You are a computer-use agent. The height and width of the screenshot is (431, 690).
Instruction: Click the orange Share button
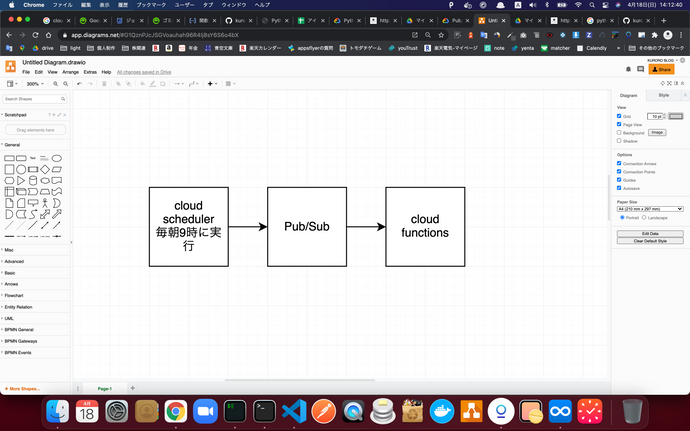[x=661, y=69]
